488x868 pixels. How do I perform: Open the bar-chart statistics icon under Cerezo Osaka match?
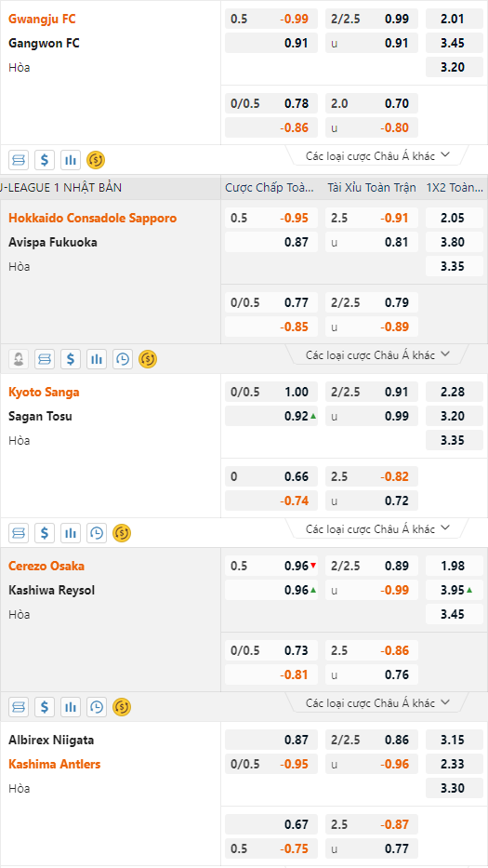coord(71,707)
